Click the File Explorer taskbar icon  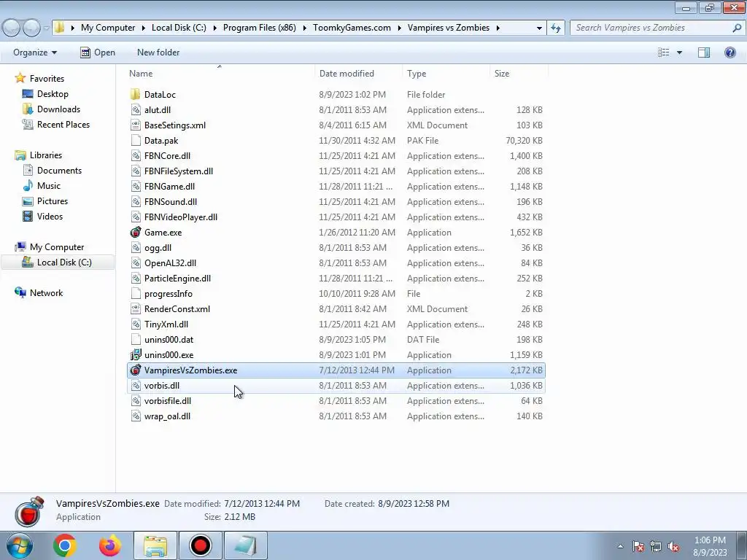155,545
